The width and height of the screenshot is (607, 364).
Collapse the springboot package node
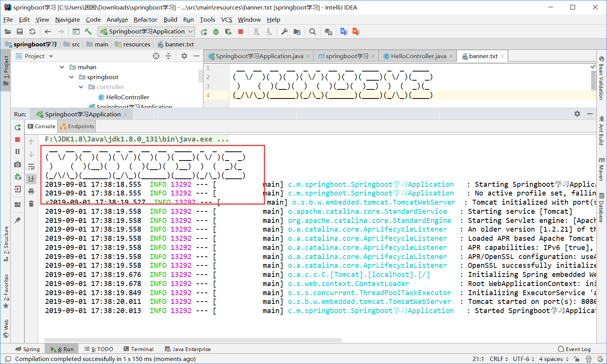click(x=72, y=77)
